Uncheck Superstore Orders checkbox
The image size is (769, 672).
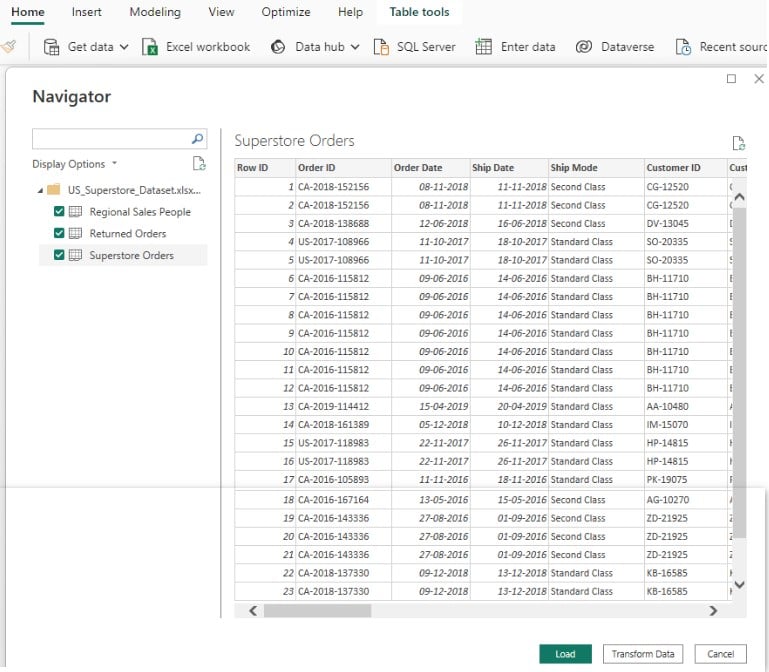click(x=59, y=255)
